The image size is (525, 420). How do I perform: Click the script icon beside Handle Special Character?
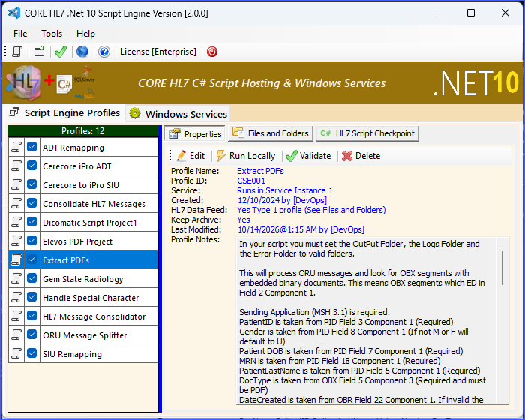[16, 298]
